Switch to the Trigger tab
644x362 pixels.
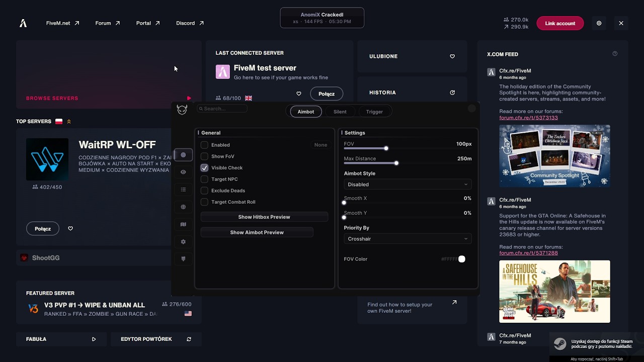[x=374, y=112]
